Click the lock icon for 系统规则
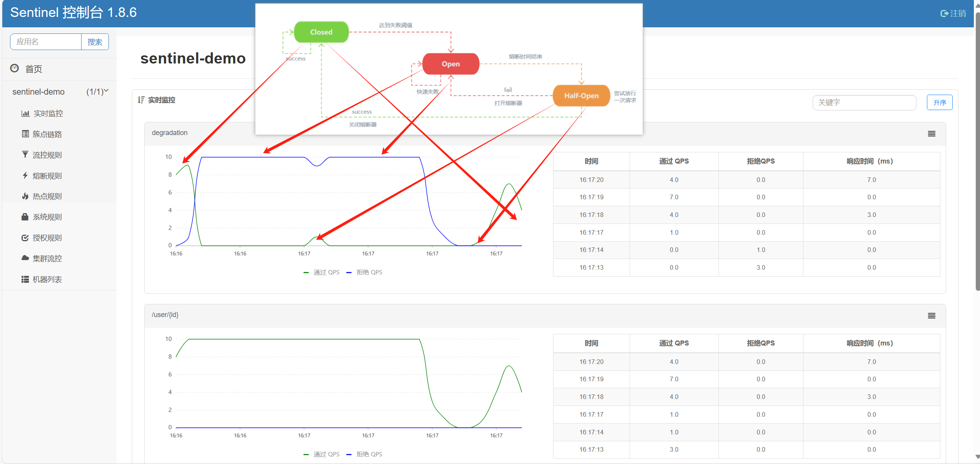 25,217
